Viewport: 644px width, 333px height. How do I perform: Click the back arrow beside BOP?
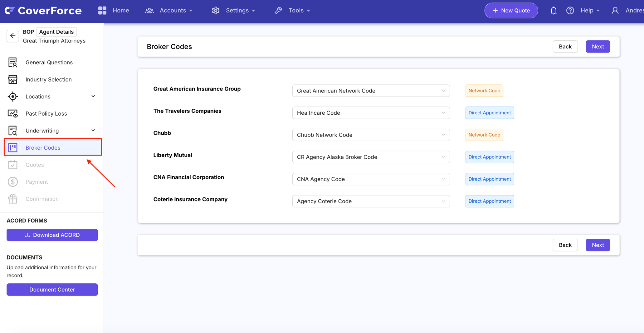[x=13, y=36]
